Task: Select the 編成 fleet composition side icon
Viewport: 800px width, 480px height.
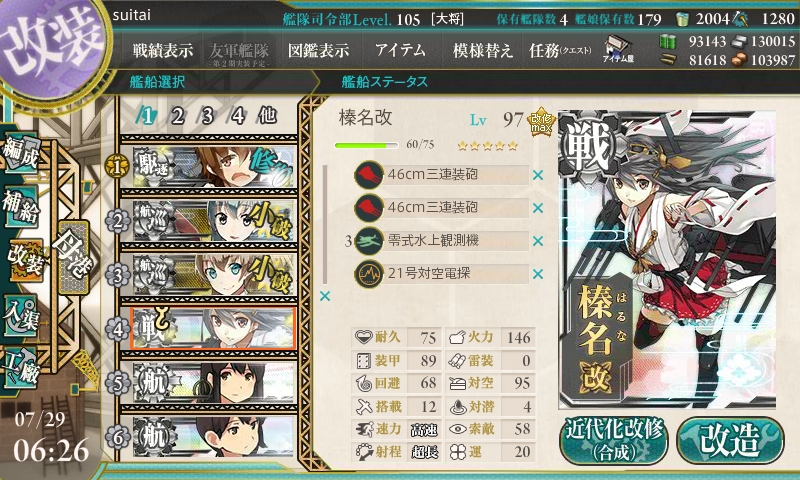Action: click(21, 153)
